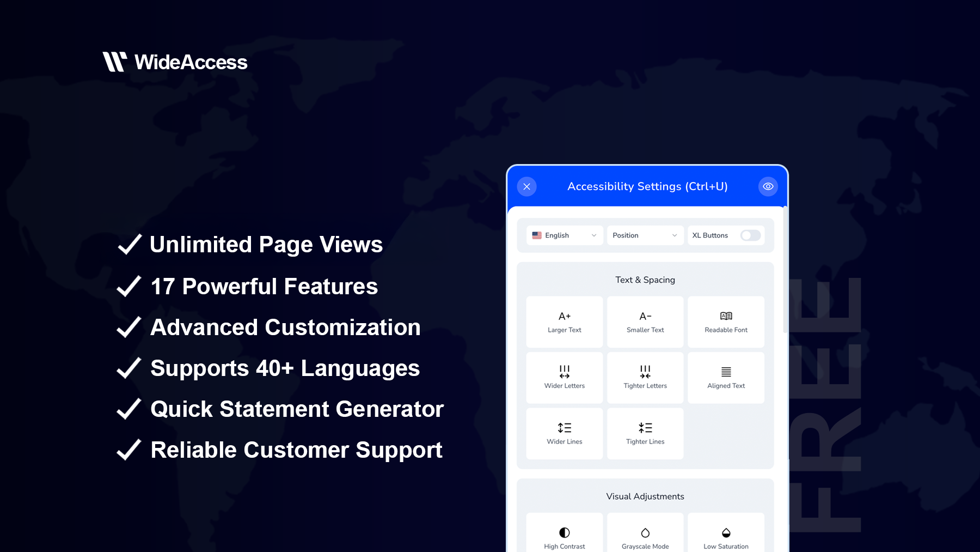This screenshot has width=980, height=552.
Task: Turn on Aligned Text
Action: [726, 377]
